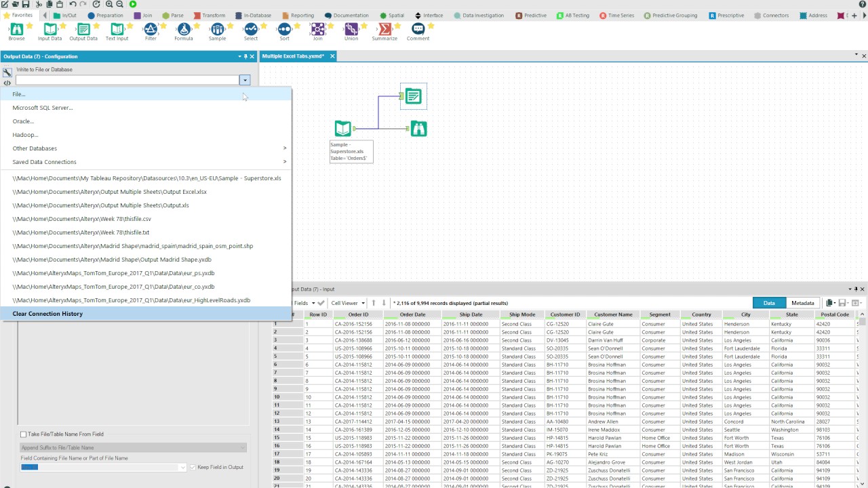Click the cut scissors icon
This screenshot has width=868, height=488.
click(39, 4)
